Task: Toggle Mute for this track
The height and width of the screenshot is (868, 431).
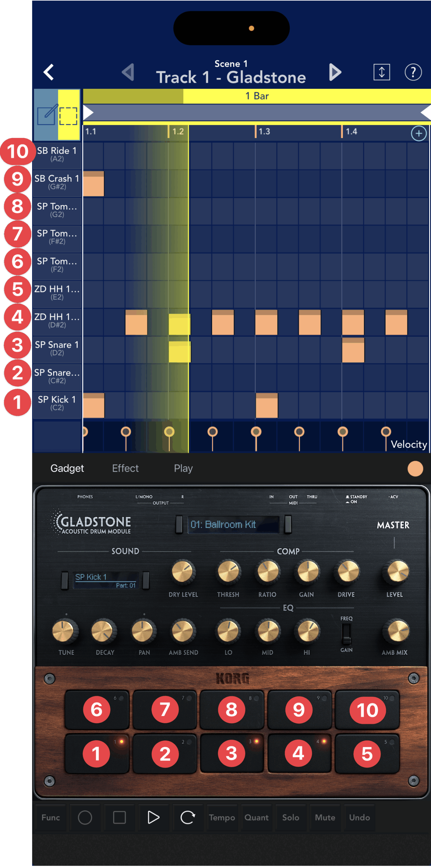Action: click(x=325, y=817)
